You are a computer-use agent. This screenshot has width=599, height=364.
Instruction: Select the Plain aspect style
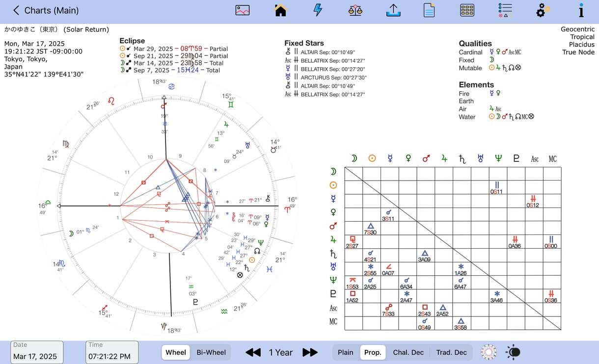click(x=346, y=352)
